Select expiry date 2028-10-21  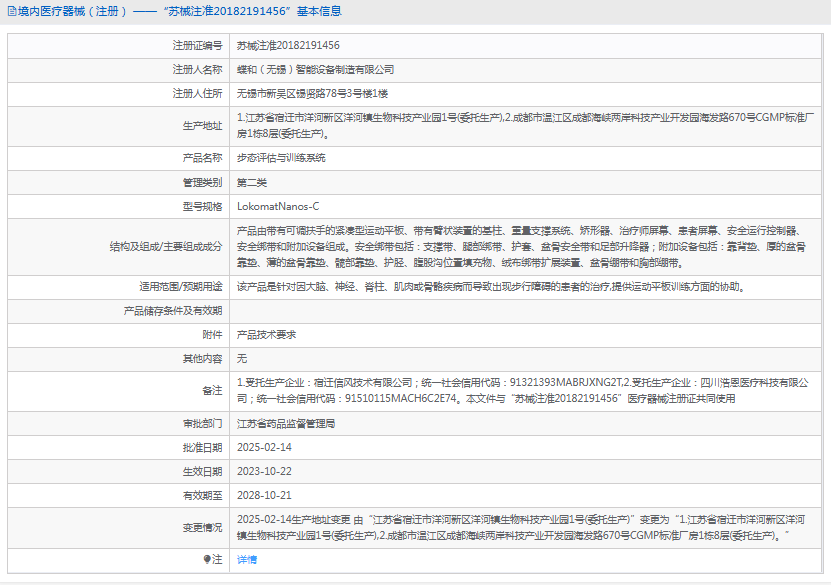[264, 495]
